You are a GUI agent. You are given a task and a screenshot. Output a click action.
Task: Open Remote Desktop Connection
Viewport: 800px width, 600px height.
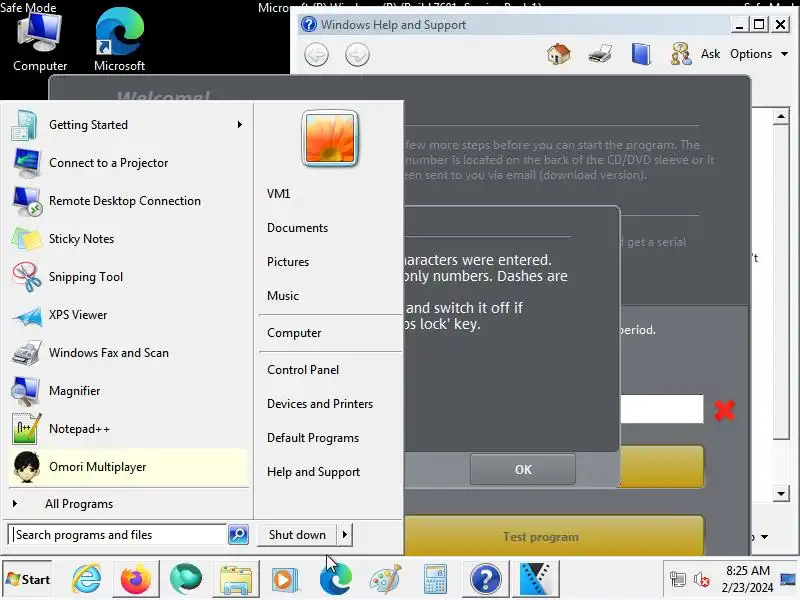click(x=128, y=201)
